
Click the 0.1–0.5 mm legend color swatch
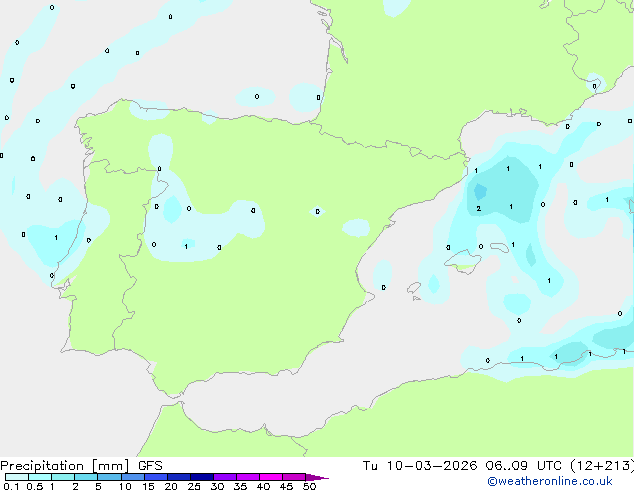tap(17, 477)
